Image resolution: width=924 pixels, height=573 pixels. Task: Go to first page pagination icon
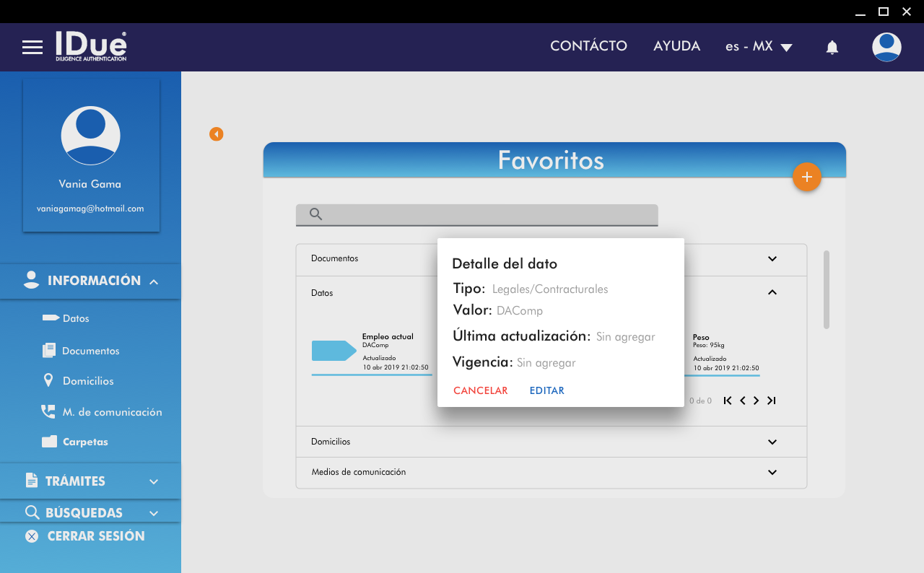[728, 401]
